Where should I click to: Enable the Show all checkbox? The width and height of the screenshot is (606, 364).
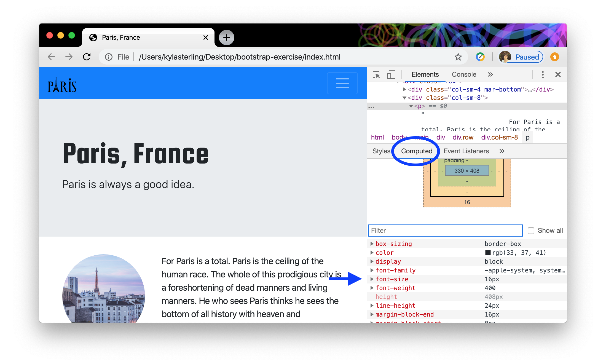click(x=531, y=230)
